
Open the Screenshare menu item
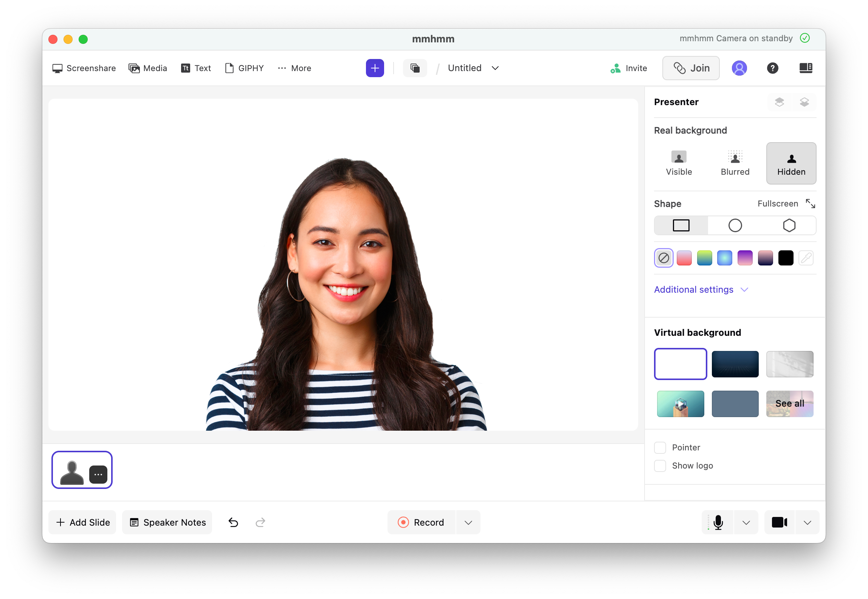[84, 68]
